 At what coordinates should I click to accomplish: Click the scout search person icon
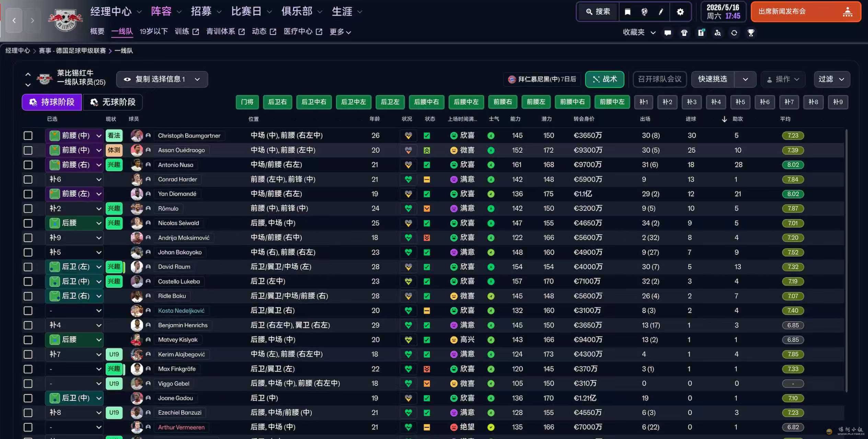(717, 33)
